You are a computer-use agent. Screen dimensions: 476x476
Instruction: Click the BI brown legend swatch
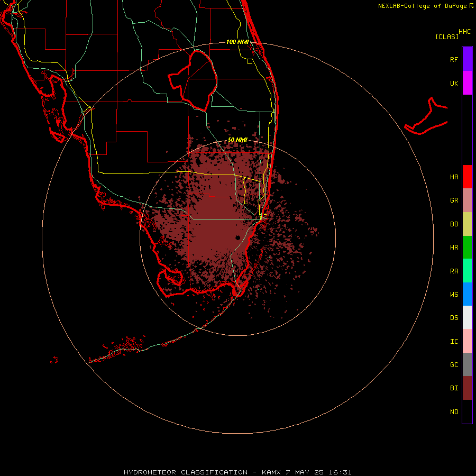tap(467, 388)
